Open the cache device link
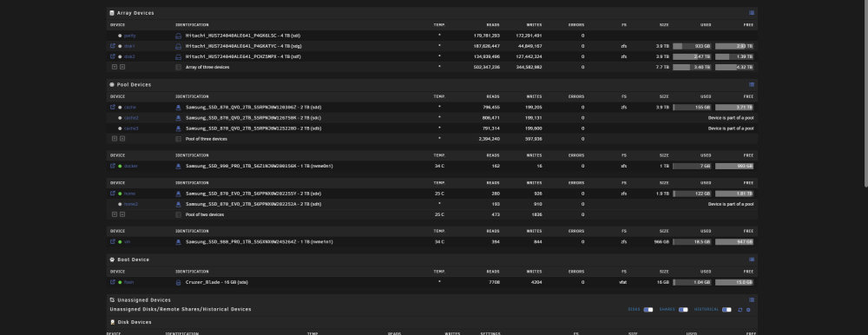 point(130,107)
